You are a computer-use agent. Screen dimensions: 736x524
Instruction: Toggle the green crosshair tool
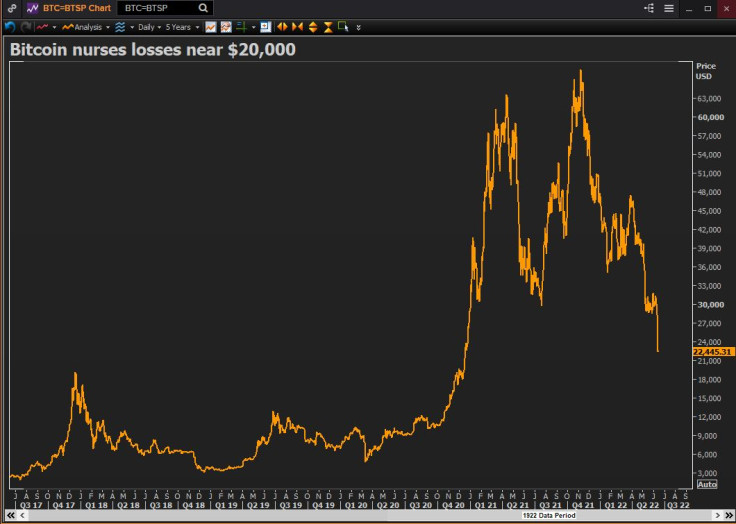pyautogui.click(x=241, y=27)
